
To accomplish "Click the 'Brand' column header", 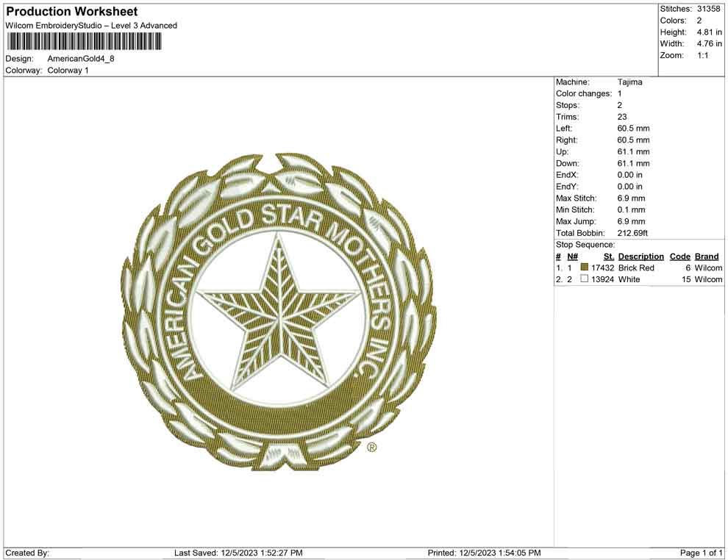I will [707, 256].
